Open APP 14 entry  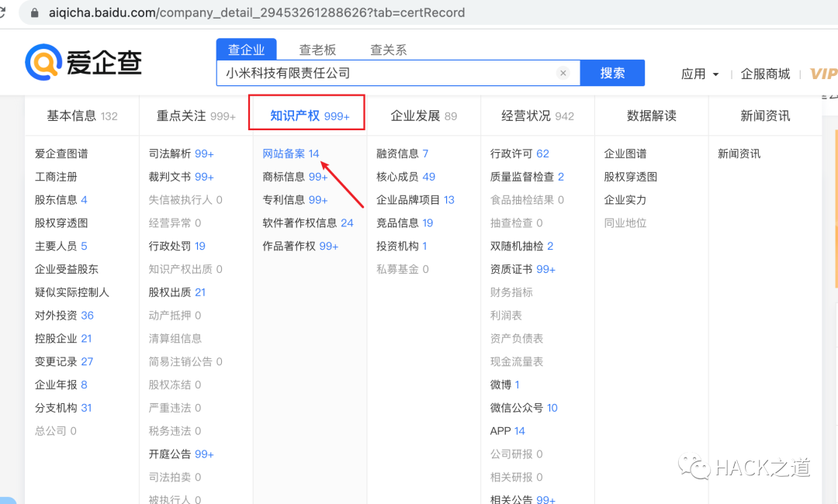click(507, 431)
